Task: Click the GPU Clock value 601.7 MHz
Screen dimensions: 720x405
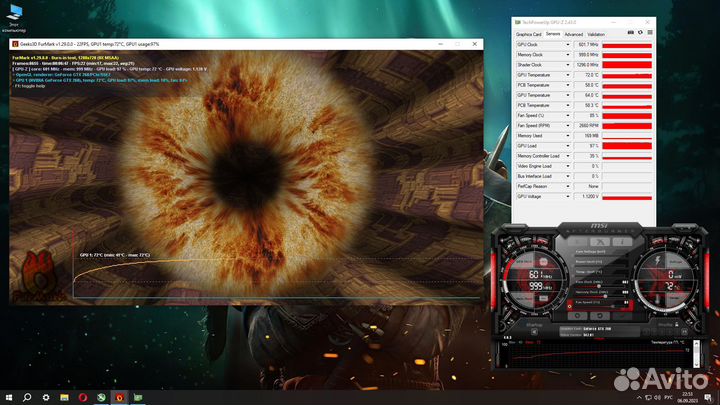Action: point(586,45)
